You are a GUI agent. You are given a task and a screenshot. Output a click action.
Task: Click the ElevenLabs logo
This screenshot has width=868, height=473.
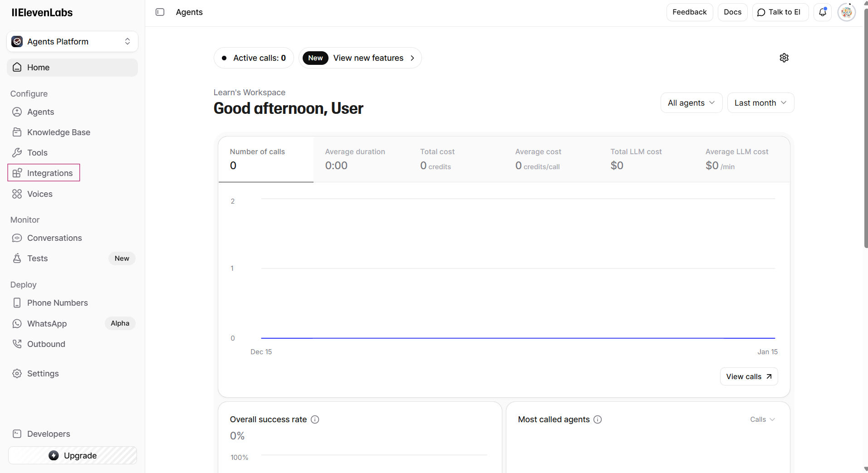point(42,13)
